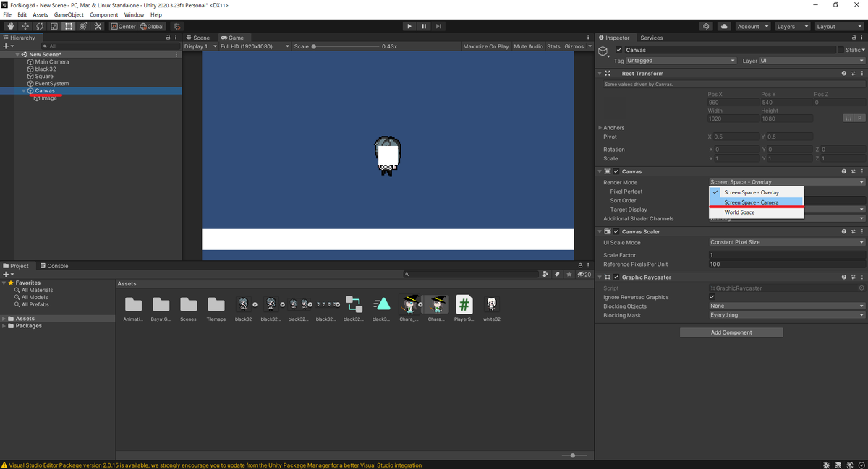The height and width of the screenshot is (469, 868).
Task: Switch to the Scene tab
Action: (x=197, y=38)
